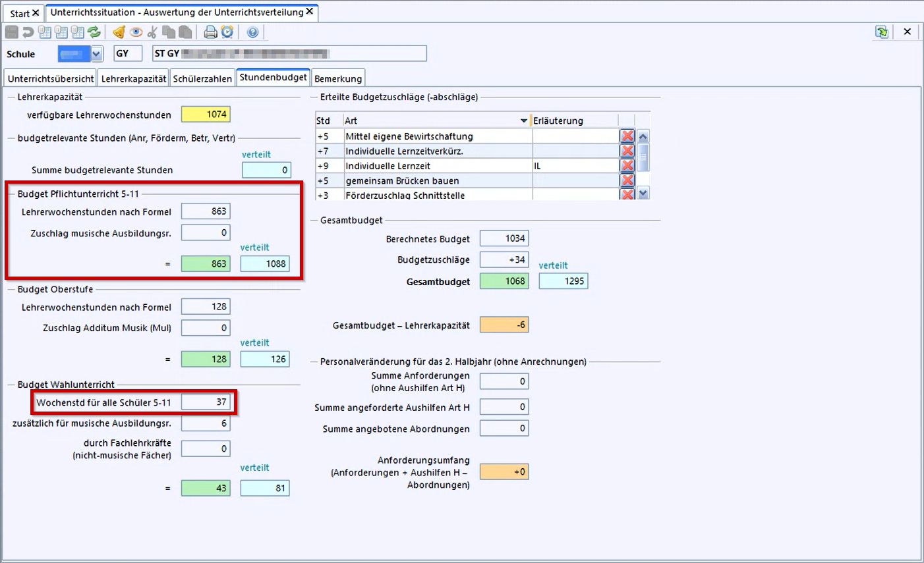This screenshot has height=563, width=924.
Task: Click the grey floppy disk save icon
Action: point(12,32)
